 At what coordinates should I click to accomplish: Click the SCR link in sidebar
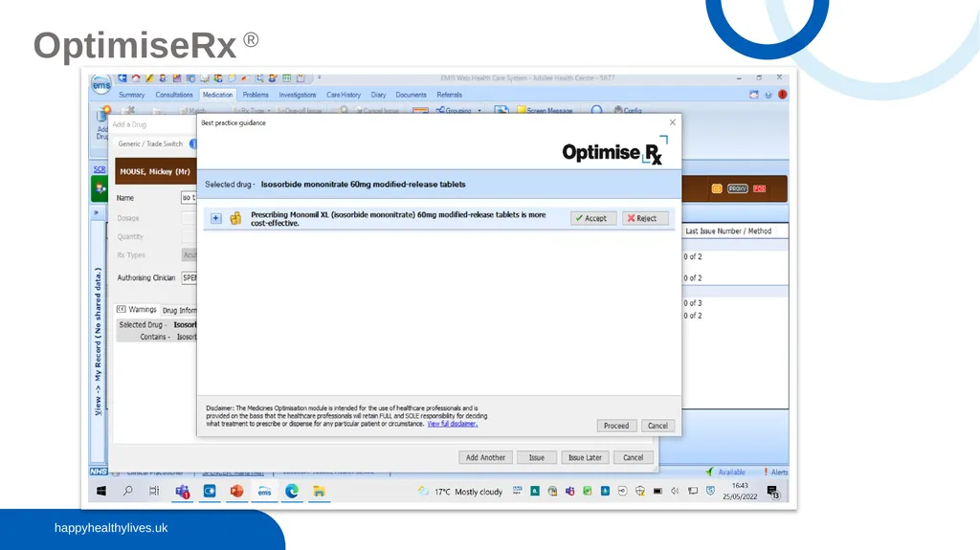(x=100, y=169)
